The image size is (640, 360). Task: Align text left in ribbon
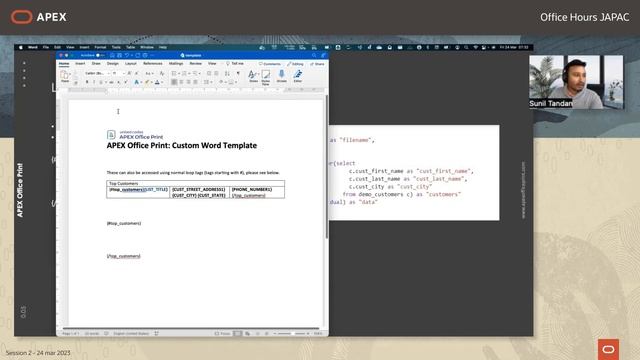[x=174, y=82]
